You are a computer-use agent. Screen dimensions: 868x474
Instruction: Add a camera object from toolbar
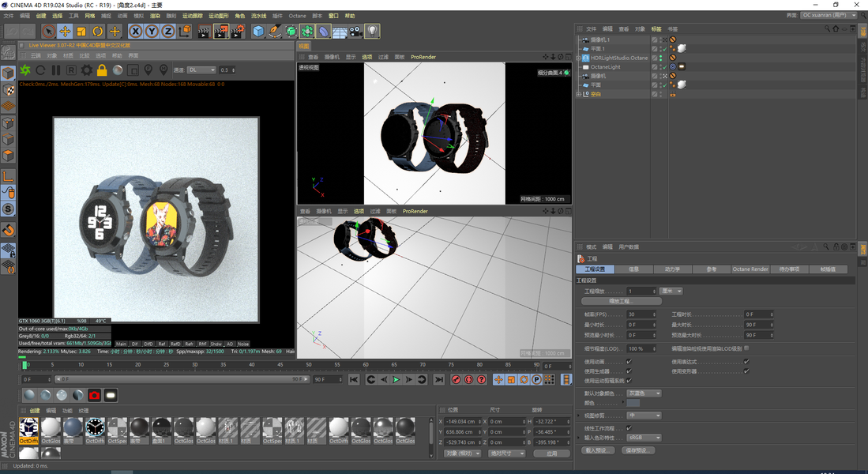click(356, 32)
